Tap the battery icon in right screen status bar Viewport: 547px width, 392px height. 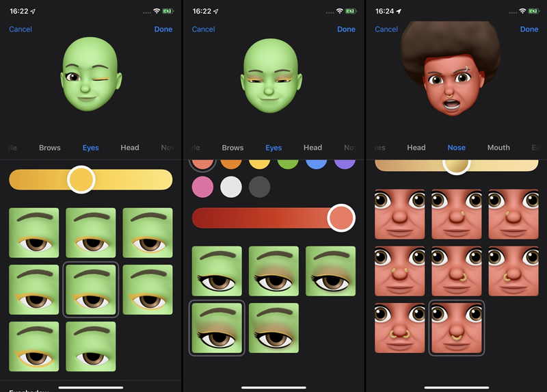tap(534, 12)
